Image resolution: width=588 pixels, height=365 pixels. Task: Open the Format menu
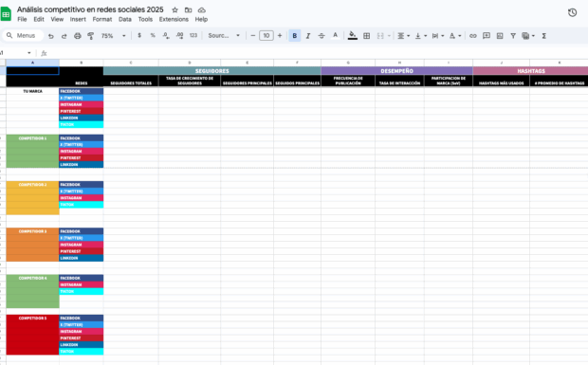(x=102, y=20)
